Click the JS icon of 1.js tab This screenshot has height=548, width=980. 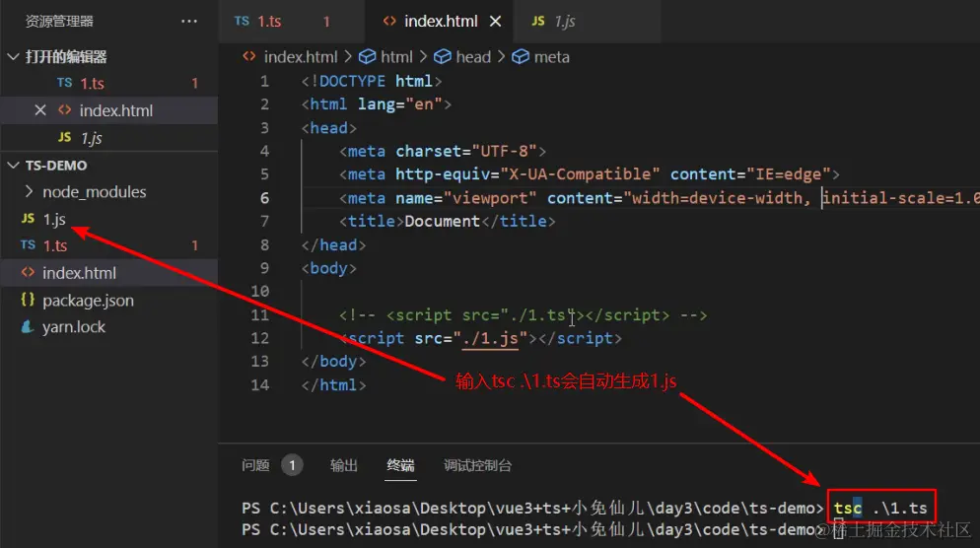click(538, 22)
